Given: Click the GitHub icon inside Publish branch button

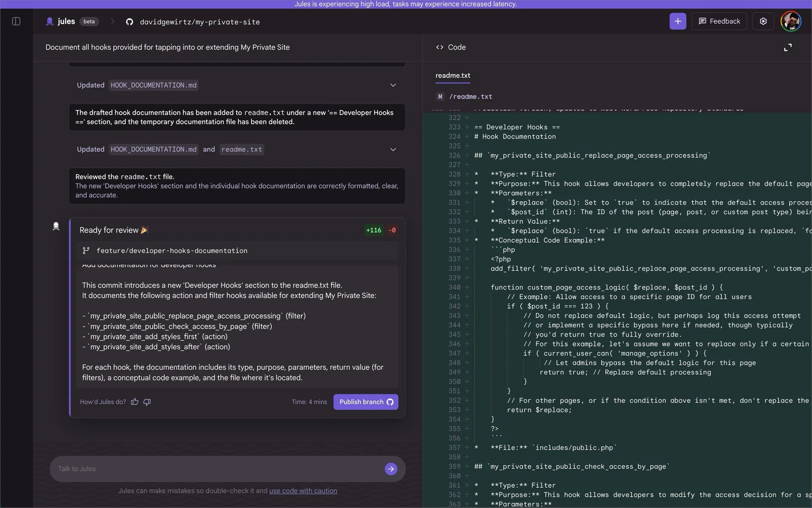Looking at the screenshot, I should coord(389,402).
